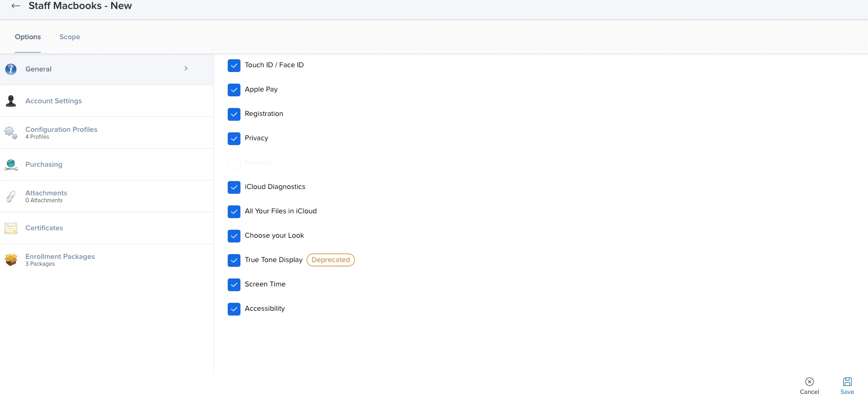Uncheck the Screen Time checkbox
The width and height of the screenshot is (868, 405).
point(234,284)
